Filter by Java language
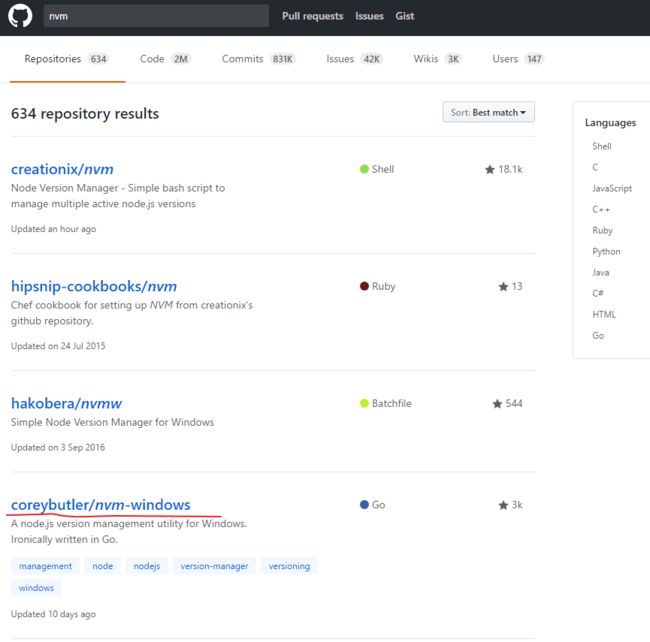 tap(601, 273)
